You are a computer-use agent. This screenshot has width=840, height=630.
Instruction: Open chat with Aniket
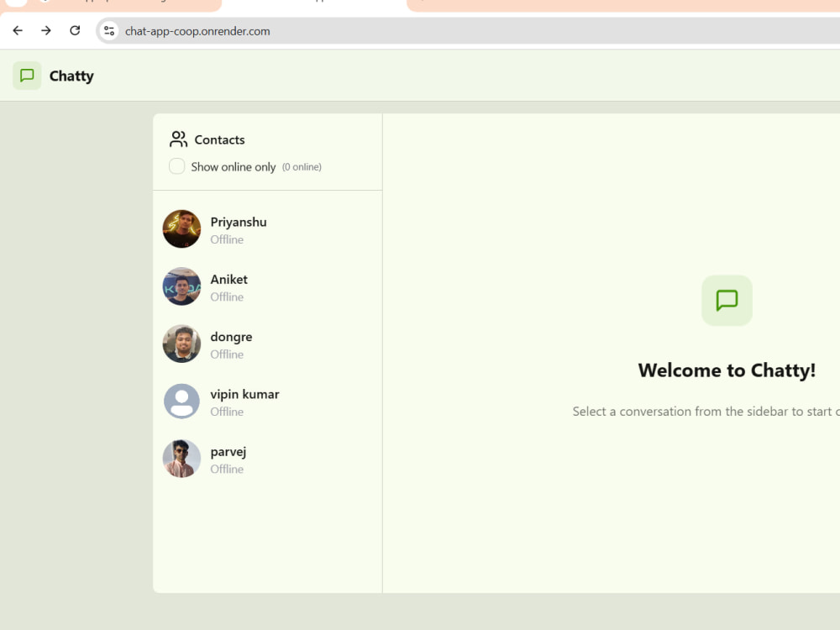[x=267, y=286]
